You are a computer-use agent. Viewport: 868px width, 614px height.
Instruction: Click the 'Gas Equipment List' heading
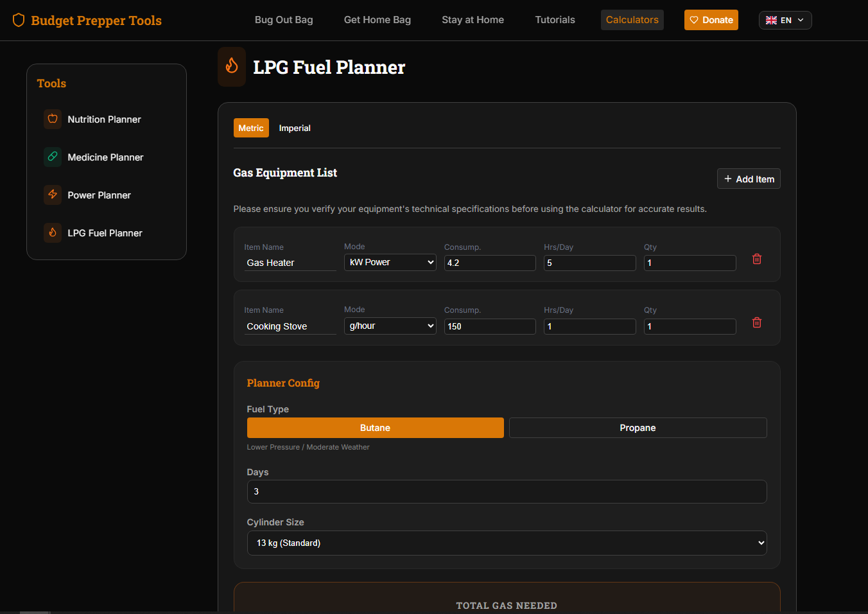285,173
